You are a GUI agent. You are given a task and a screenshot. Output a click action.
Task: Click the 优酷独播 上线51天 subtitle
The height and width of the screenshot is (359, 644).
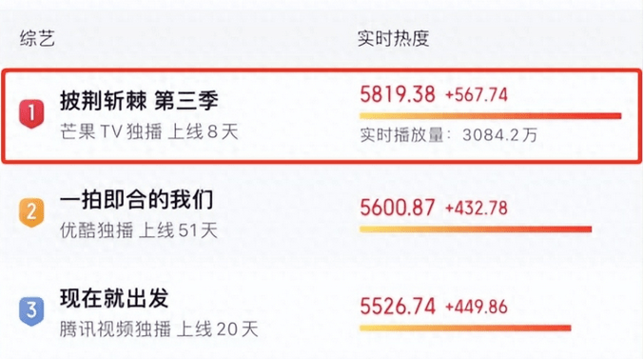(139, 230)
